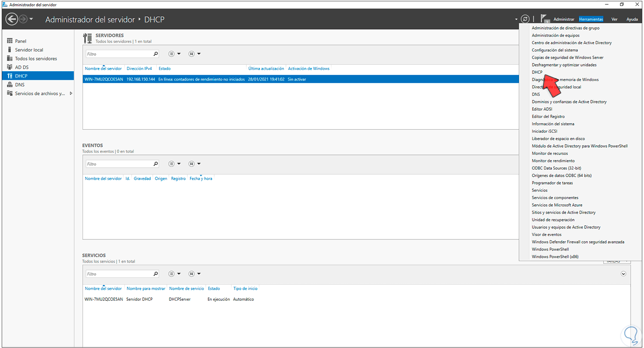
Task: Sort services by Tipo de inicio column
Action: tap(245, 288)
